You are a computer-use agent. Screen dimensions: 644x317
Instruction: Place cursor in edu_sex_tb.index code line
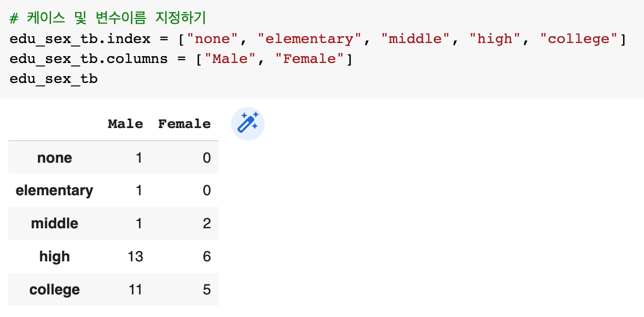318,39
